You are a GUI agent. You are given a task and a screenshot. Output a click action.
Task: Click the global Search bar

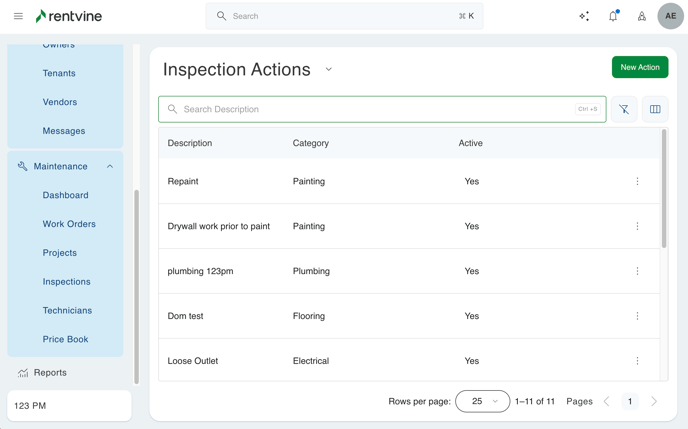344,16
